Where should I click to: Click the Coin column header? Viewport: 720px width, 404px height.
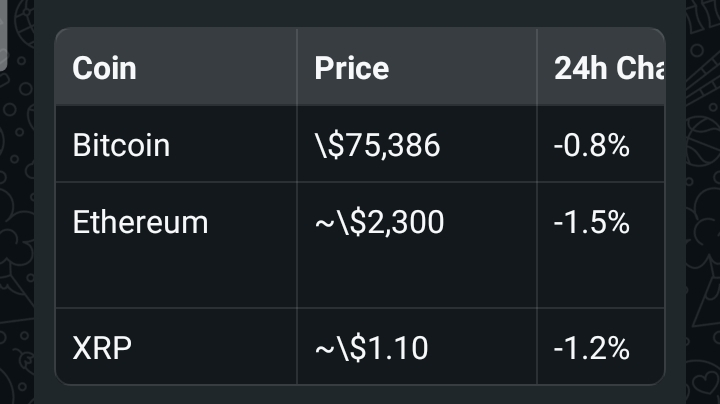105,68
